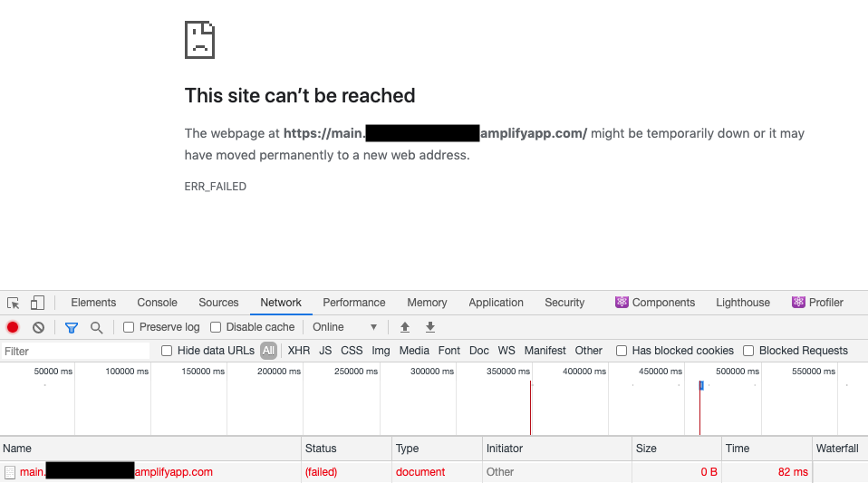Sort by the Size column header
The image size is (868, 483).
[677, 449]
